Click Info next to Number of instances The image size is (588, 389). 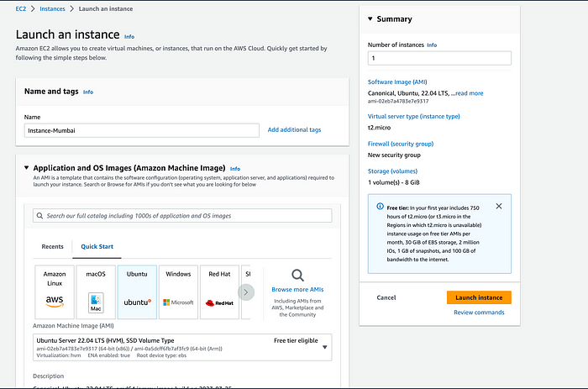point(432,45)
